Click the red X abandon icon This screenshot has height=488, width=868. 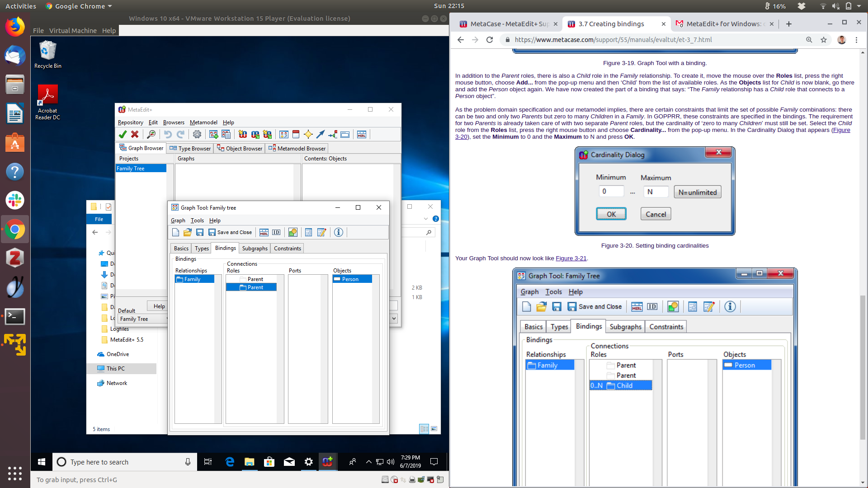[x=135, y=134]
